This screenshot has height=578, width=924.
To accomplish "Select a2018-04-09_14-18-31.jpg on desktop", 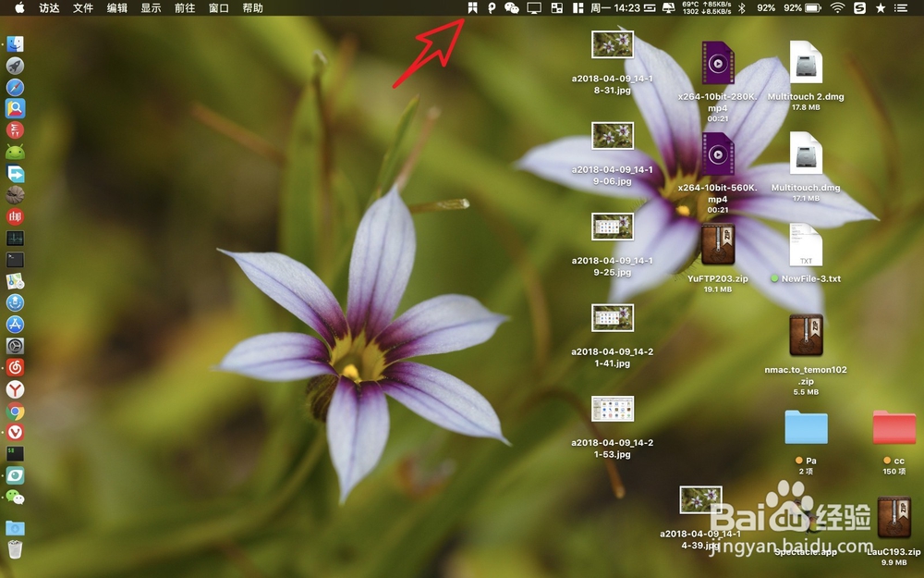I will [x=613, y=44].
